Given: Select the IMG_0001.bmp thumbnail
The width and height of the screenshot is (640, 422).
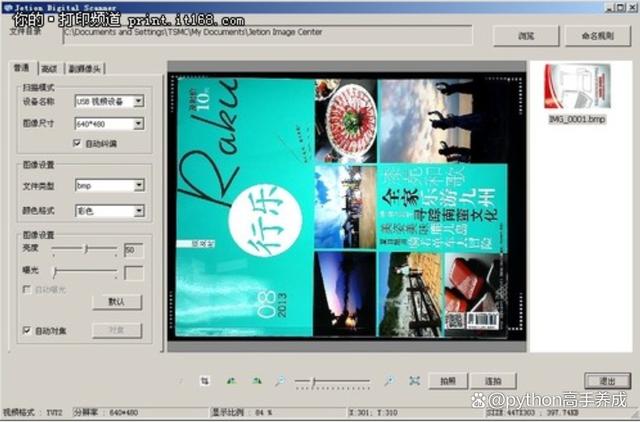Looking at the screenshot, I should (577, 87).
